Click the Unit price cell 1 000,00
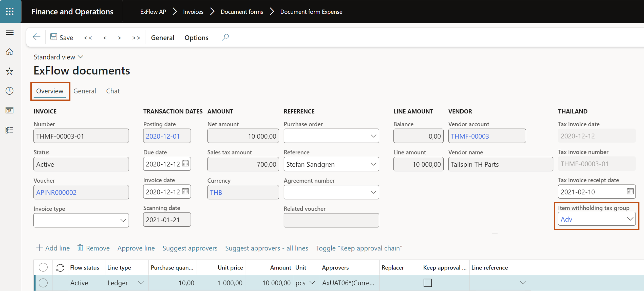Image resolution: width=644 pixels, height=291 pixels. [221, 283]
